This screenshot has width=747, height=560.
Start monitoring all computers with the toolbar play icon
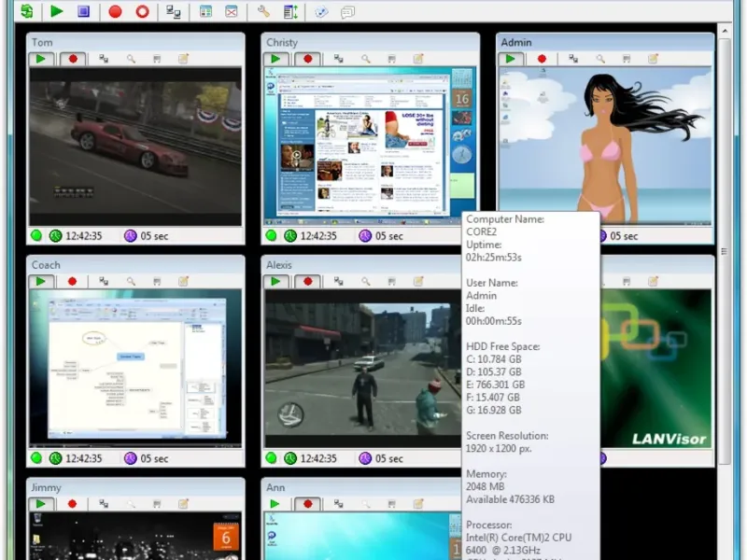[57, 11]
